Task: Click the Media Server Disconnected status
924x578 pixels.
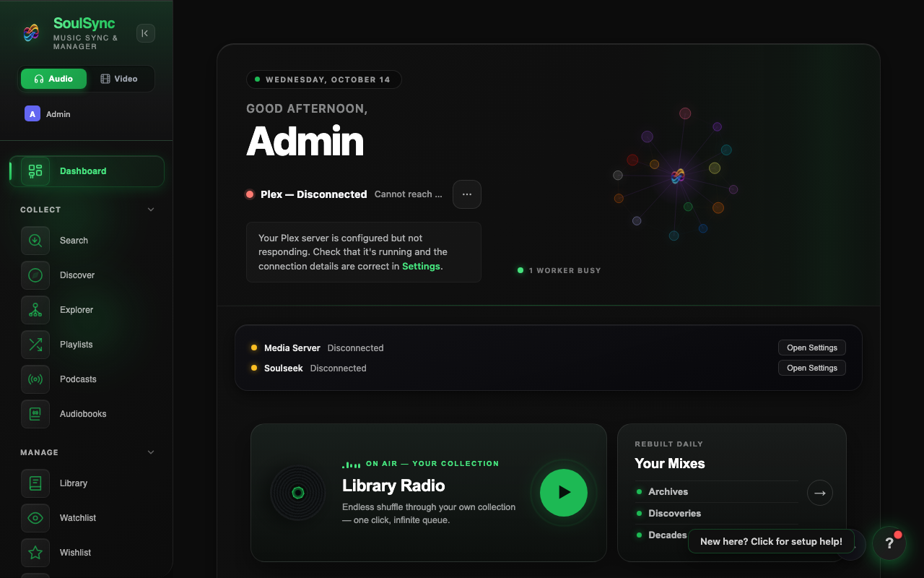Action: (x=355, y=348)
